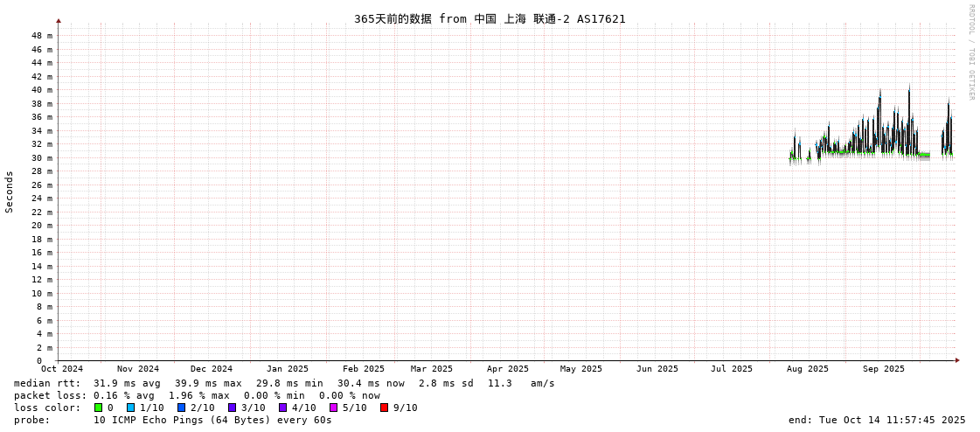Select the Oct 2024 label on time axis
The image size is (980, 432).
click(62, 369)
